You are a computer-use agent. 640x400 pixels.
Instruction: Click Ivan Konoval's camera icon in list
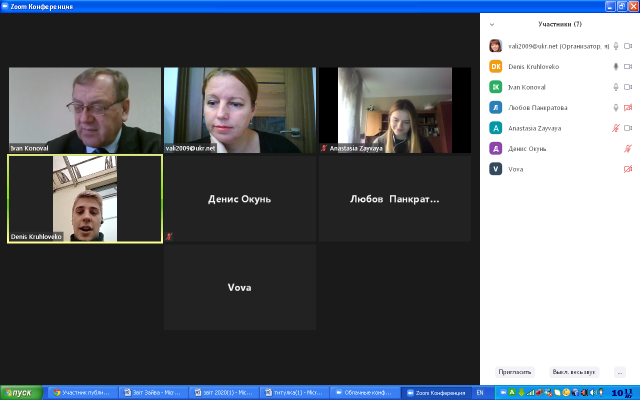click(x=628, y=87)
